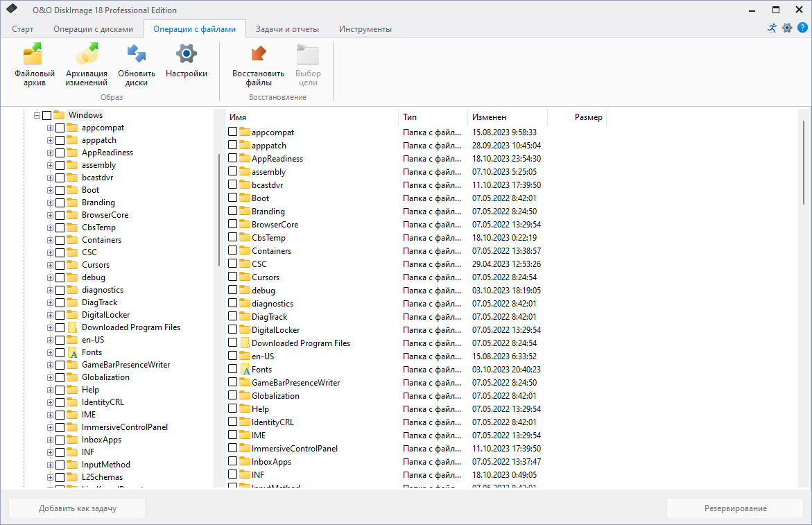Image resolution: width=812 pixels, height=525 pixels.
Task: Click Резервирование button
Action: pos(735,508)
